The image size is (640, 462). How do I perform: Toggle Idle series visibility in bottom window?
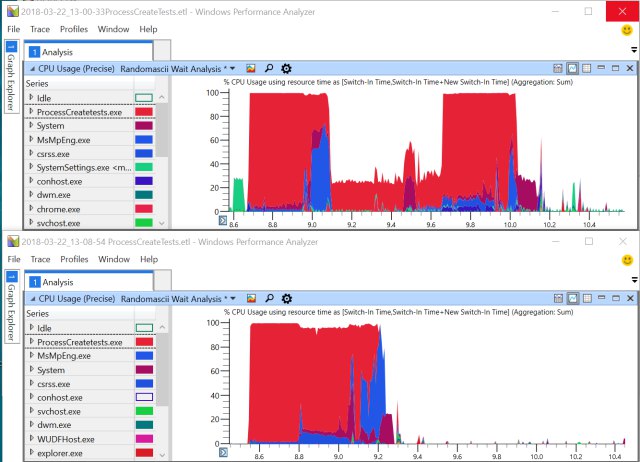tap(144, 328)
